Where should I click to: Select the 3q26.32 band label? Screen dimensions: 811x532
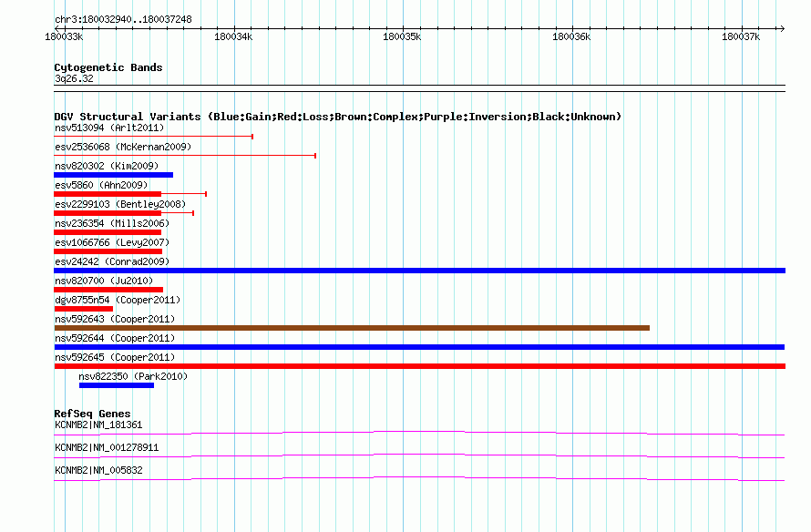point(74,78)
